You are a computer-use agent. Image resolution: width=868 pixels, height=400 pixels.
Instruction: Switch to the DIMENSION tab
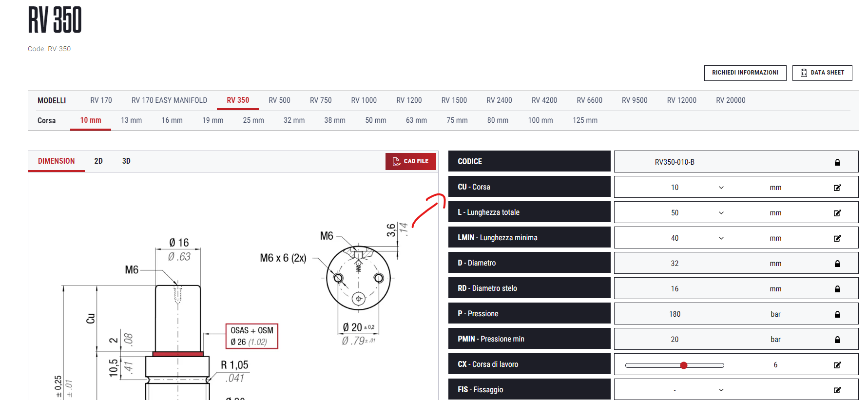pyautogui.click(x=57, y=161)
